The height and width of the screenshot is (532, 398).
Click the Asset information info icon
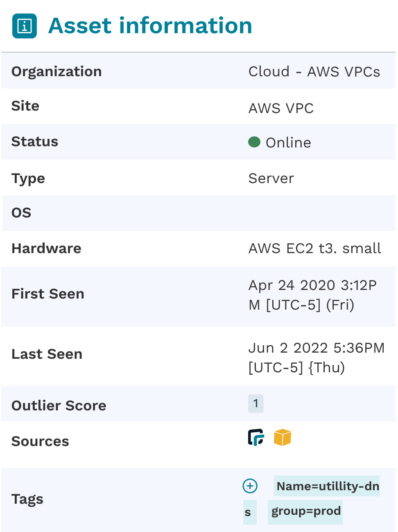pyautogui.click(x=25, y=26)
